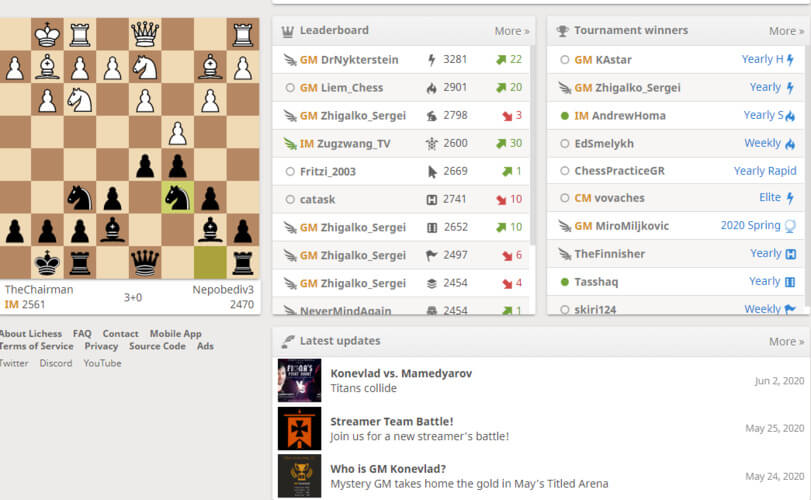811x500 pixels.
Task: Open the Yearly H tournament for KAstar
Action: (x=768, y=59)
